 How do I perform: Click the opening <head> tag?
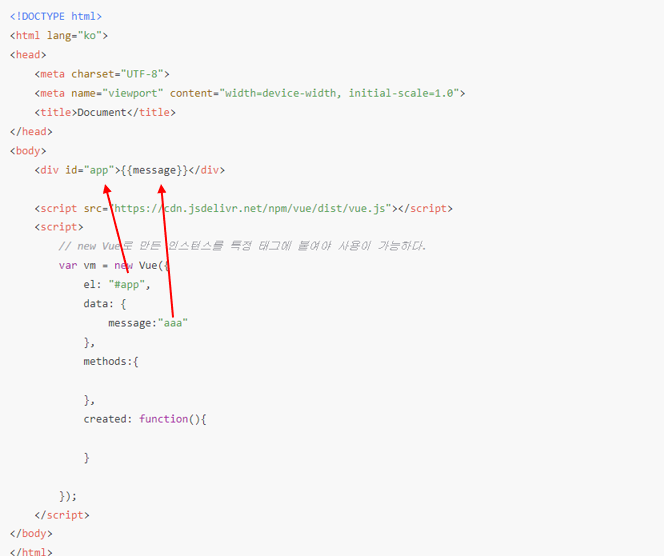point(28,55)
